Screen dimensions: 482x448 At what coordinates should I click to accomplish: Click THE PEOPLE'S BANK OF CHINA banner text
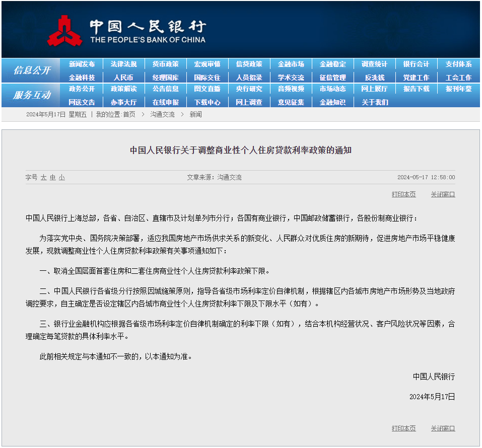[148, 40]
